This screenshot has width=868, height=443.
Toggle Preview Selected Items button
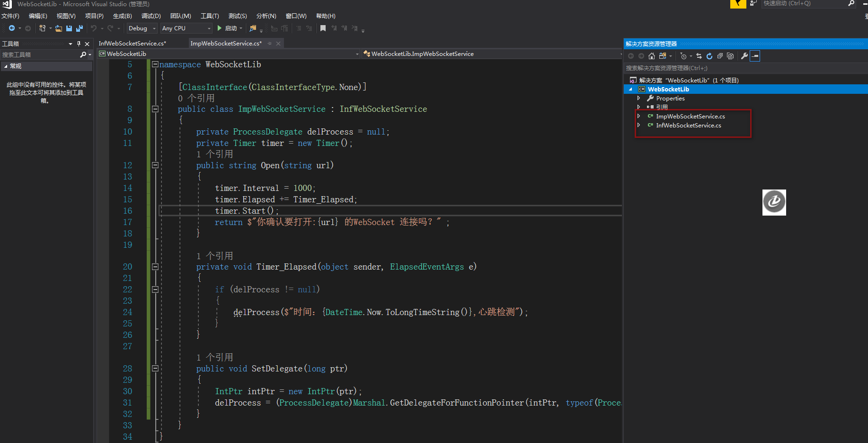(755, 56)
